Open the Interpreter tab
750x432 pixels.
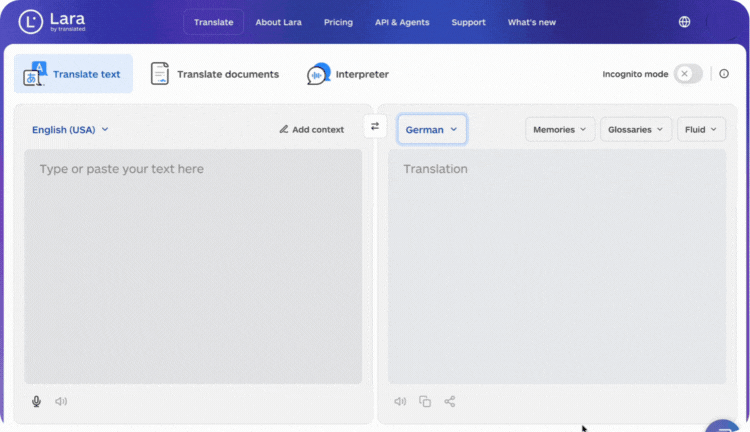point(348,74)
